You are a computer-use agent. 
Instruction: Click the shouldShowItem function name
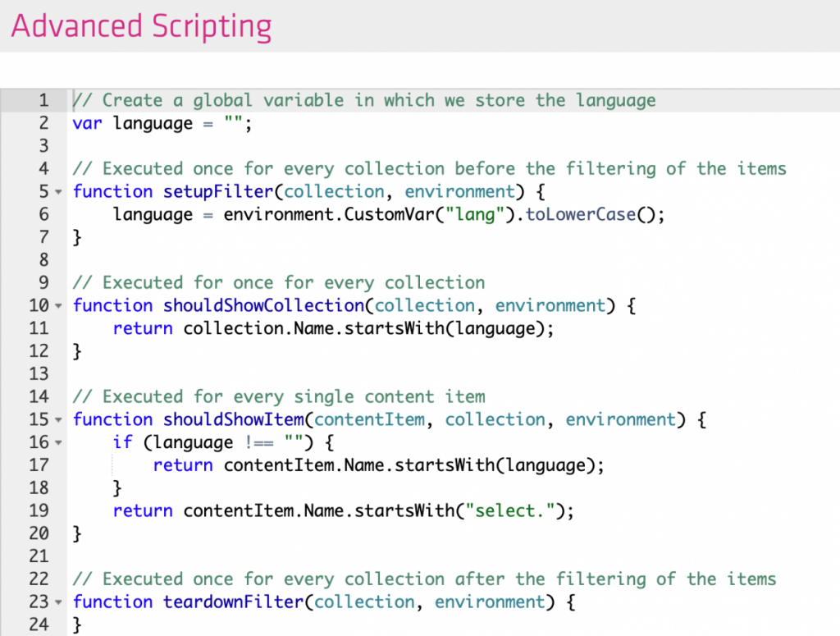coord(234,420)
